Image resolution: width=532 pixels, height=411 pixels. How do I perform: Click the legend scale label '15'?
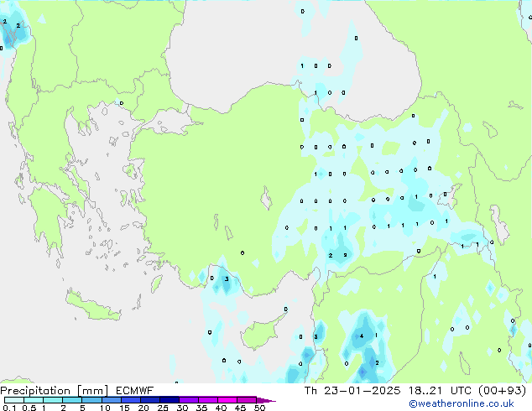pos(124,408)
